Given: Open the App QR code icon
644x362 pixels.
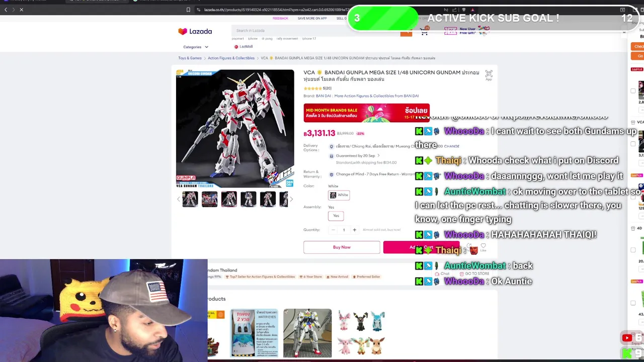Looking at the screenshot, I should pyautogui.click(x=489, y=75).
